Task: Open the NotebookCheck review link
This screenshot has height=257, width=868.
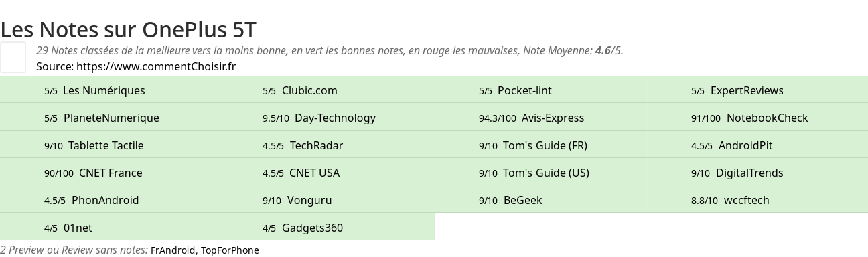Action: 767,118
